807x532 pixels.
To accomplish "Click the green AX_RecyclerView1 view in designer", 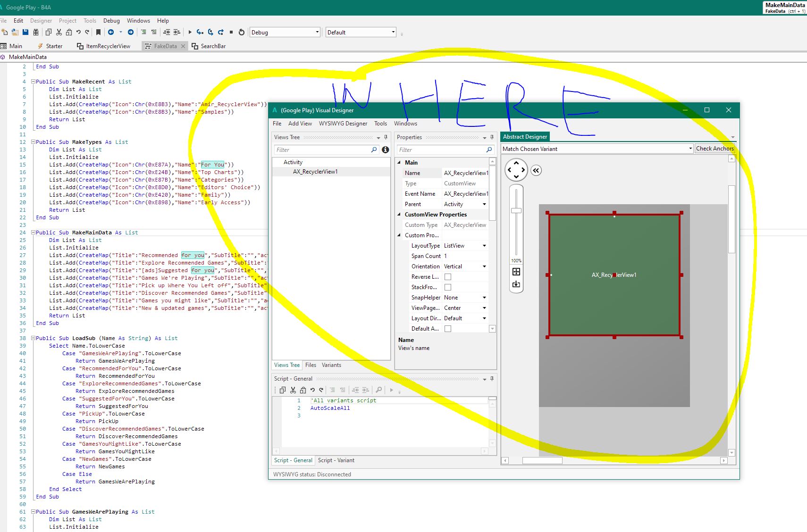I will (614, 275).
